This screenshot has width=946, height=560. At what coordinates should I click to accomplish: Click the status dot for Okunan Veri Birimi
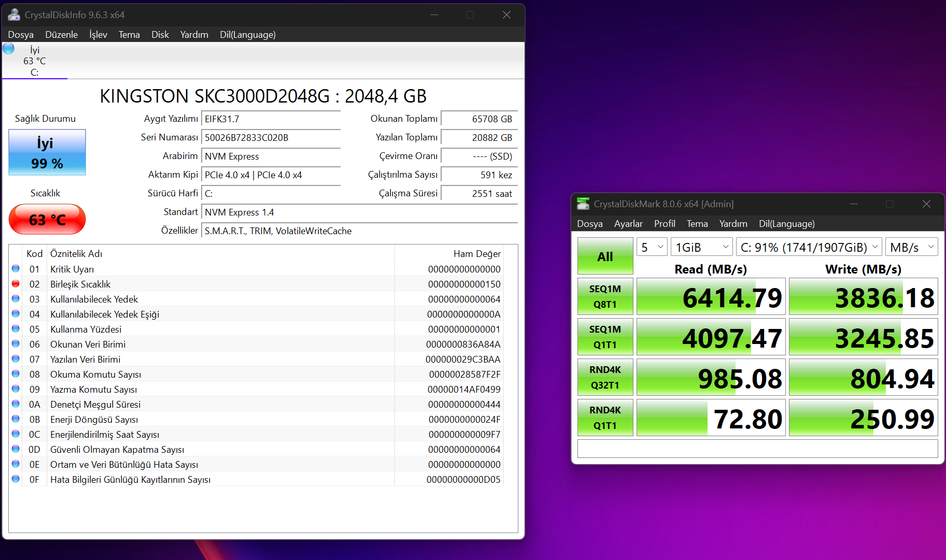click(16, 343)
